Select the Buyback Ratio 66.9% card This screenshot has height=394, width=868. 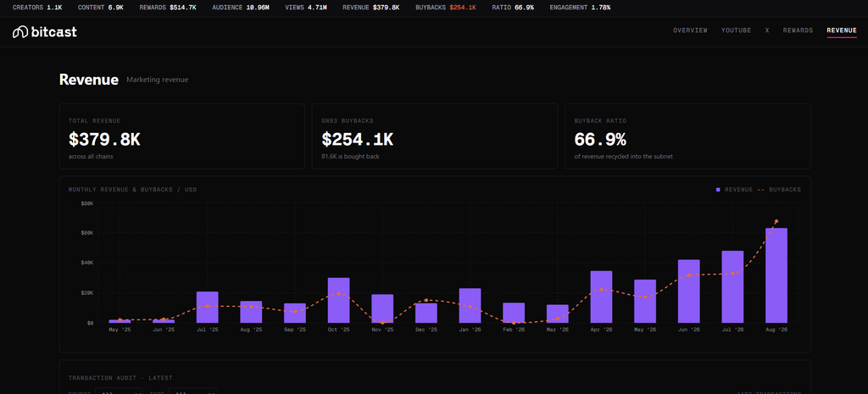pos(687,136)
